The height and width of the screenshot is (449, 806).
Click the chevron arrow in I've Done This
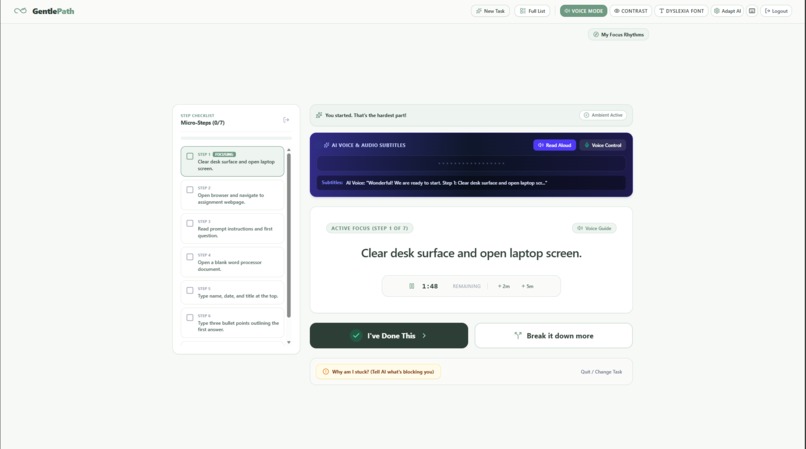tap(424, 335)
